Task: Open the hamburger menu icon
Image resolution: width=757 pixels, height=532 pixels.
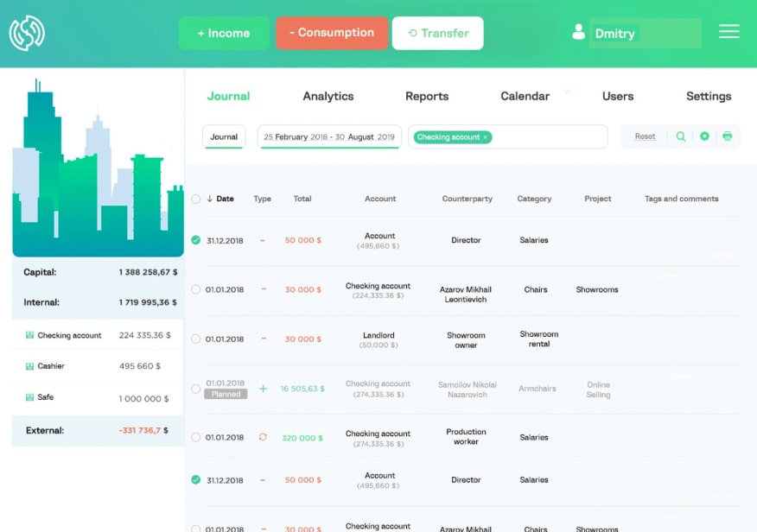Action: pyautogui.click(x=728, y=31)
